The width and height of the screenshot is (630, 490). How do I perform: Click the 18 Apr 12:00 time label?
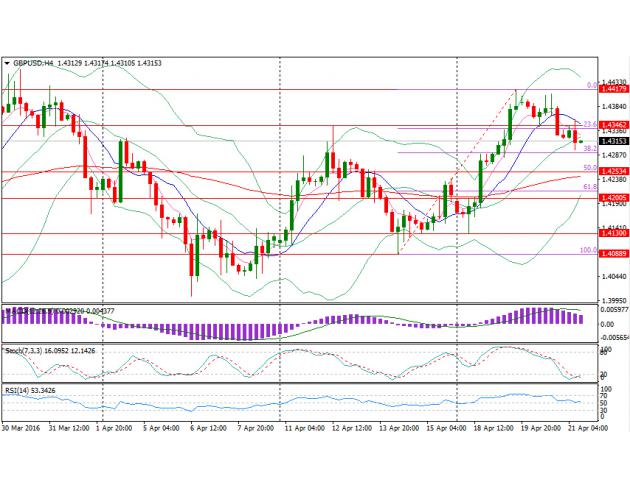click(494, 428)
